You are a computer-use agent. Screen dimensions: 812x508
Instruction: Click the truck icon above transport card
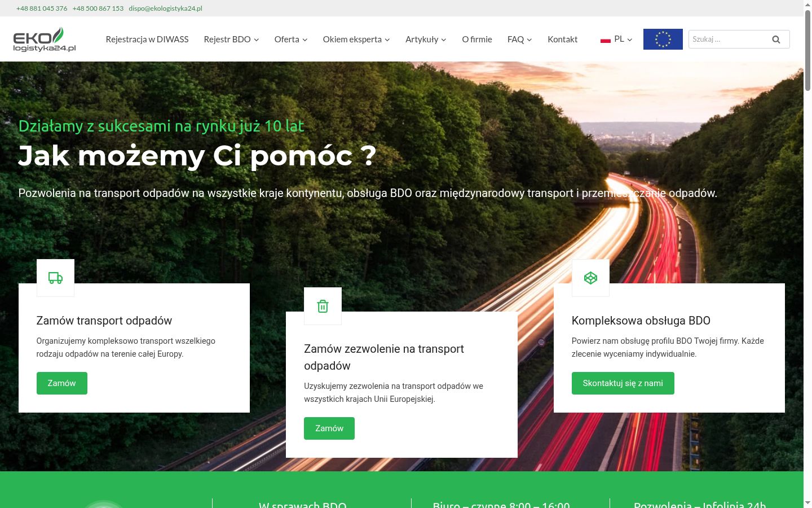point(55,278)
